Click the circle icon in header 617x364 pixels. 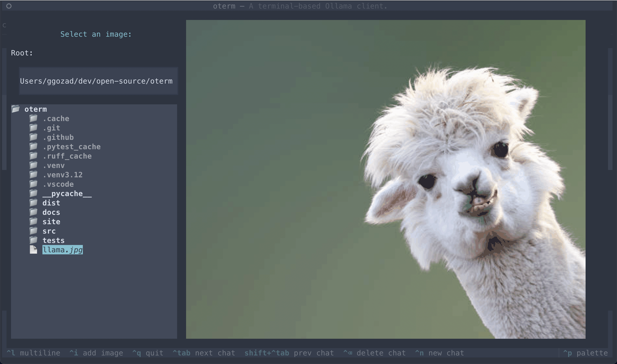(x=9, y=6)
